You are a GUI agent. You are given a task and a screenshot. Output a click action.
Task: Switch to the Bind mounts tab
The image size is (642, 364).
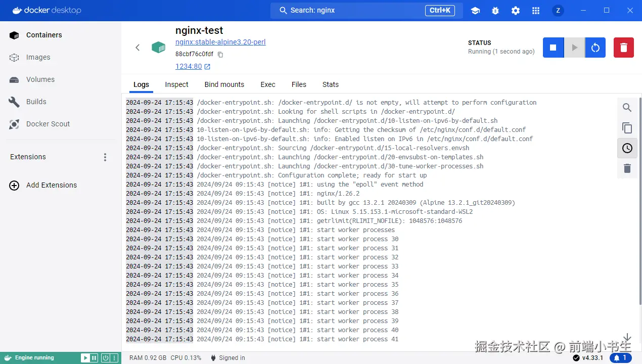click(224, 84)
